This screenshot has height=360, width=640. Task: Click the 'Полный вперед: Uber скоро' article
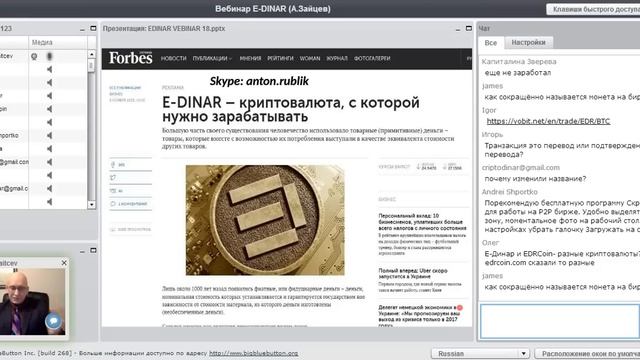413,273
